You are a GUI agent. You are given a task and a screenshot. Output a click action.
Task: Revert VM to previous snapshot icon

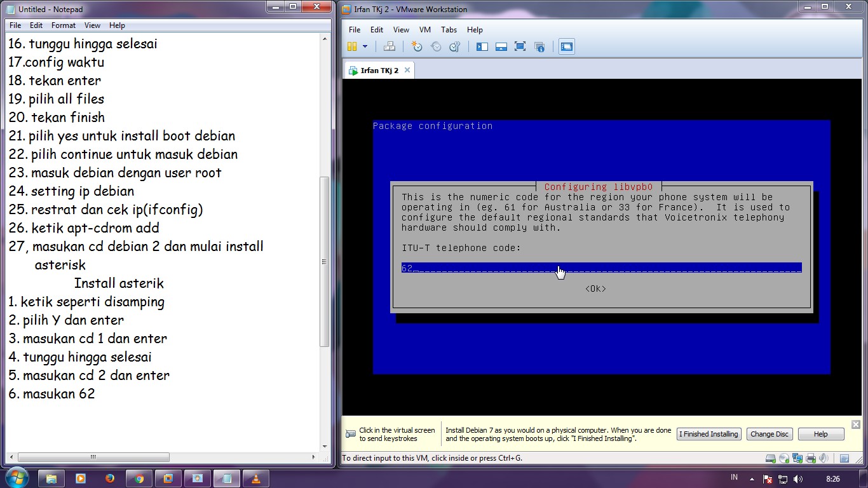[436, 46]
